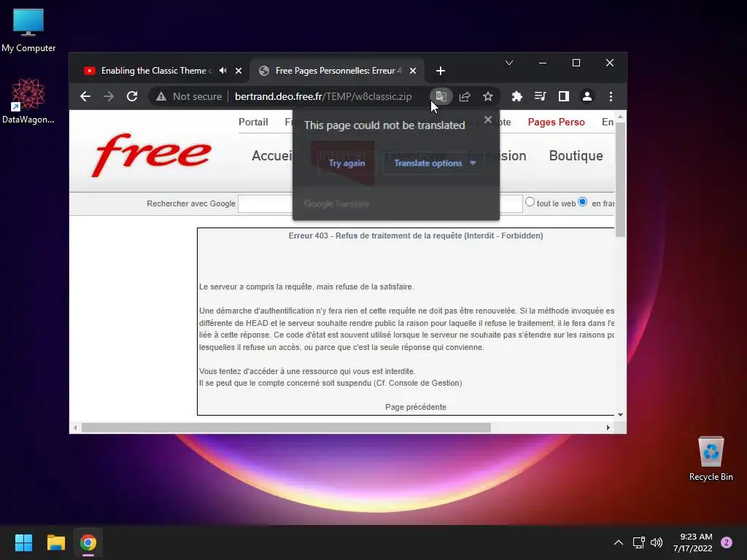
Task: Select the DataWagon desktop shortcut
Action: 28,101
